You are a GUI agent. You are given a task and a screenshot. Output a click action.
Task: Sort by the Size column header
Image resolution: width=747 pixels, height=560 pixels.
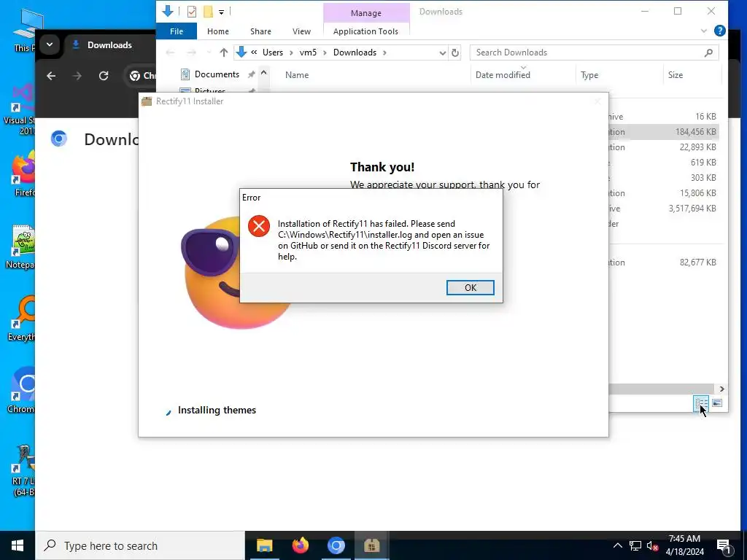675,75
